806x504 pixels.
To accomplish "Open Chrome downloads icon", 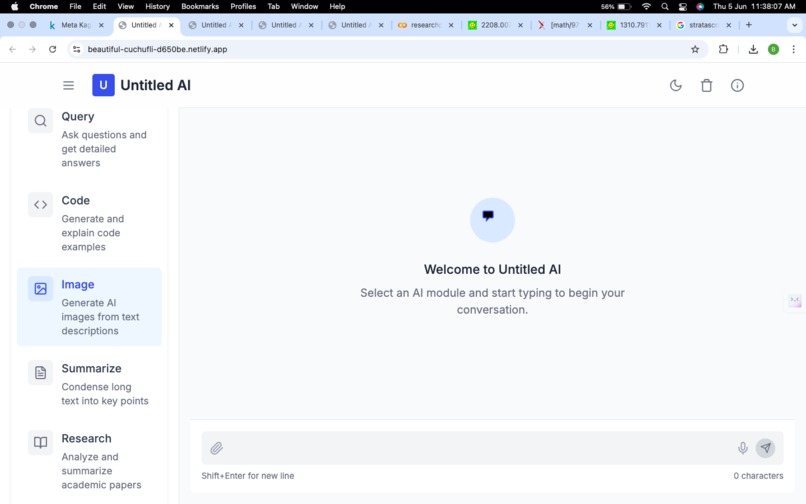I will coord(753,49).
